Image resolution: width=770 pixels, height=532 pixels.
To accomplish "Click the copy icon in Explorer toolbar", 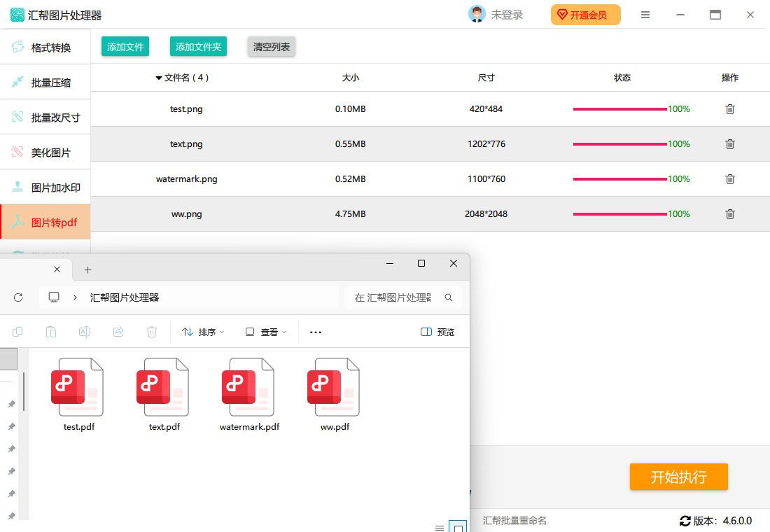I will tap(17, 332).
